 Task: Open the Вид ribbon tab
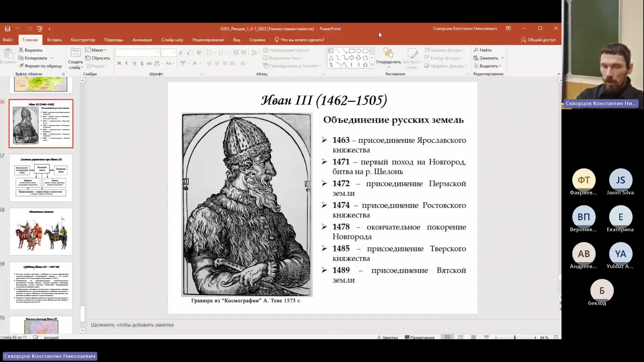pos(236,40)
